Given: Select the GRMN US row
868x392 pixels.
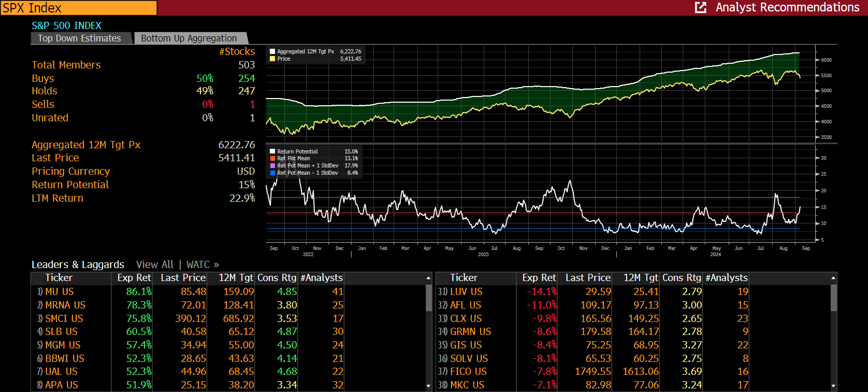Looking at the screenshot, I should pos(633,332).
